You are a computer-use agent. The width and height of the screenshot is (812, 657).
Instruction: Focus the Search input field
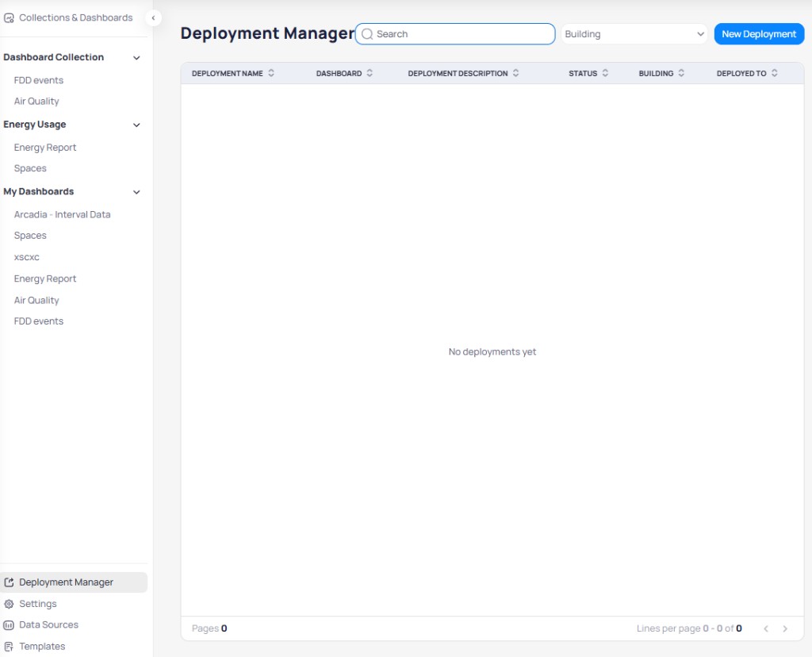click(x=455, y=34)
